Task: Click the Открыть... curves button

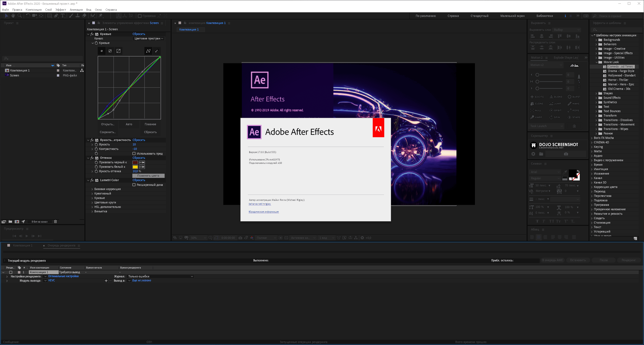Action: point(107,124)
